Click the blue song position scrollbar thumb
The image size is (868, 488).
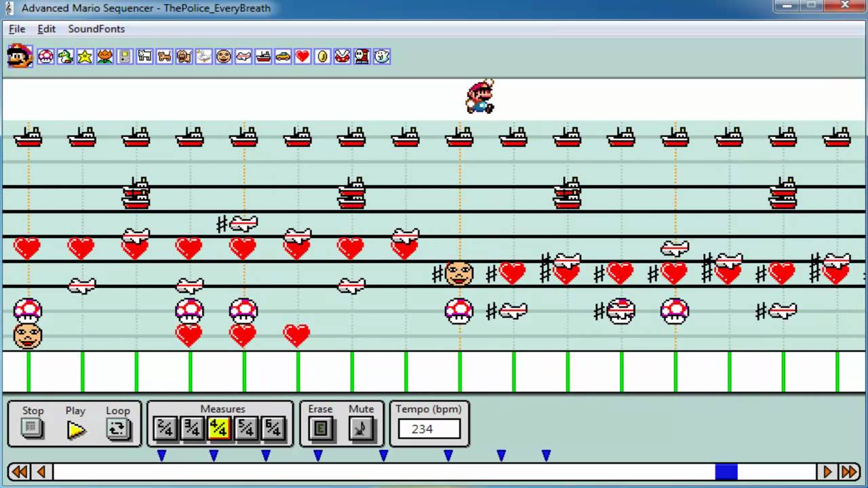click(726, 472)
